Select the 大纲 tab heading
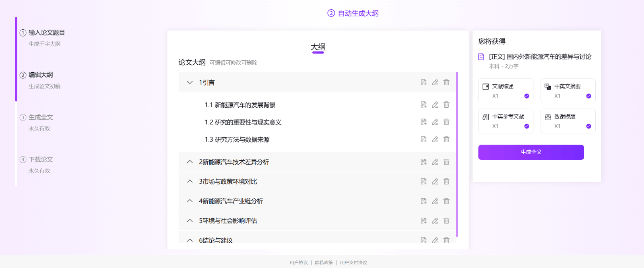The width and height of the screenshot is (644, 268). coord(318,47)
